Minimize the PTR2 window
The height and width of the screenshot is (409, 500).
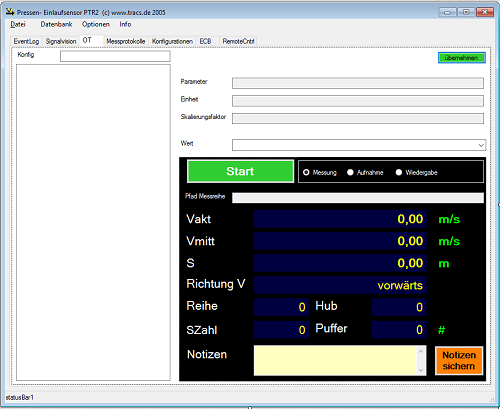tap(448, 12)
